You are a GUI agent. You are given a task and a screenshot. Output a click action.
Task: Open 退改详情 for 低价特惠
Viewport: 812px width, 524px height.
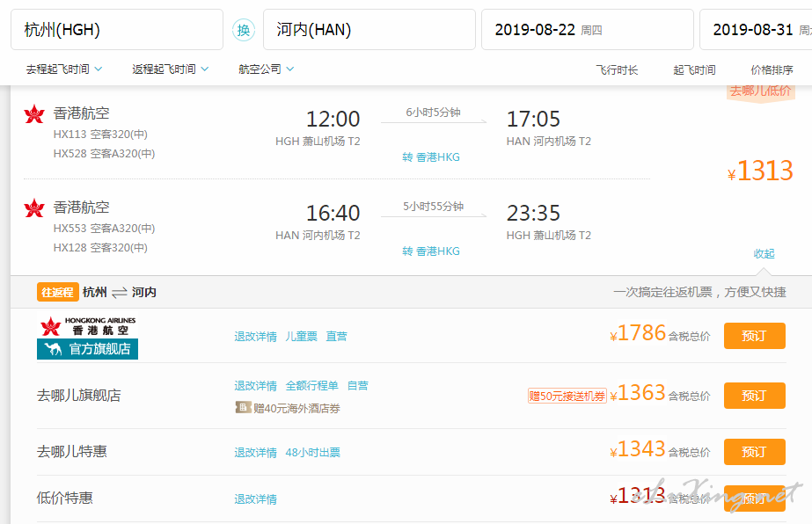tap(255, 499)
